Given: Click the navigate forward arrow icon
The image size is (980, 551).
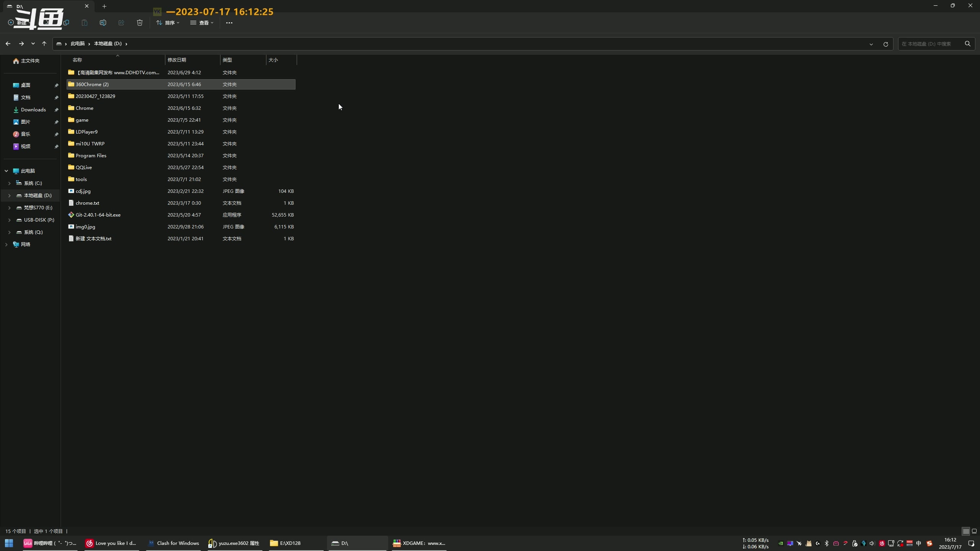Looking at the screenshot, I should coord(21,43).
